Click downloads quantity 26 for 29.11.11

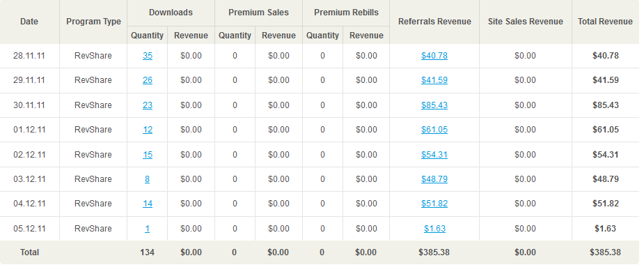coord(148,80)
